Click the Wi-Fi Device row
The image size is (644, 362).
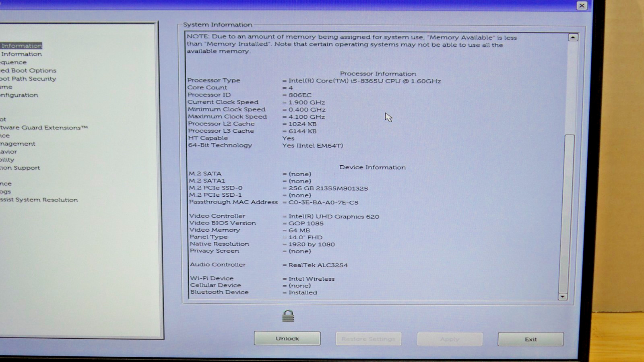click(262, 278)
